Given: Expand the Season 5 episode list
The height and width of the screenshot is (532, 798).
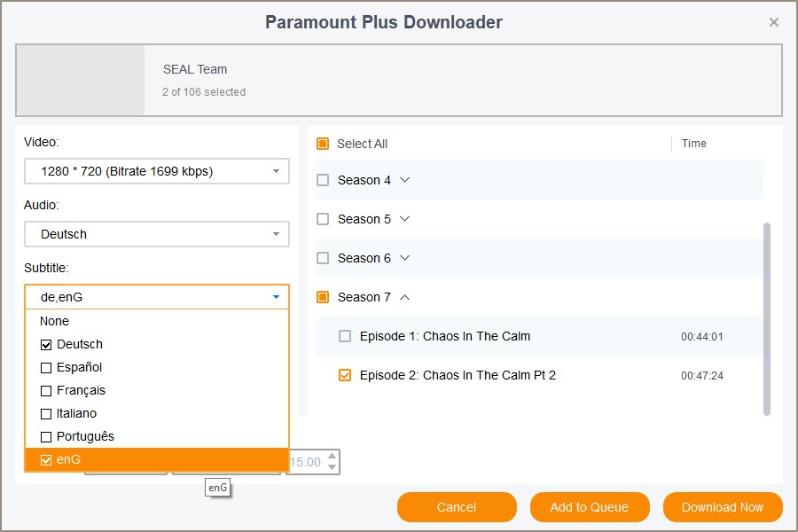Looking at the screenshot, I should pos(405,219).
